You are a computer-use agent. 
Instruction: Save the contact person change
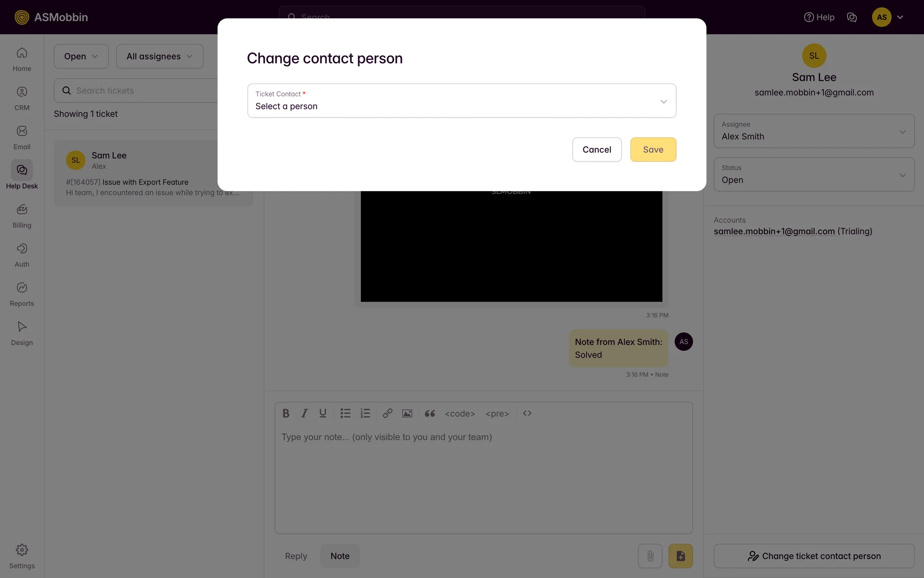(653, 150)
